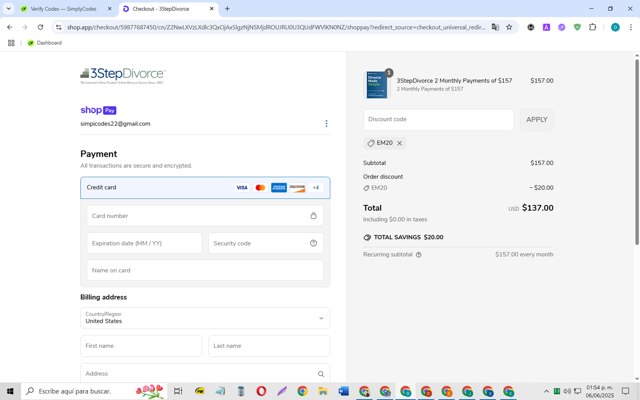Go back to previous page
The height and width of the screenshot is (400, 640).
coord(10,27)
